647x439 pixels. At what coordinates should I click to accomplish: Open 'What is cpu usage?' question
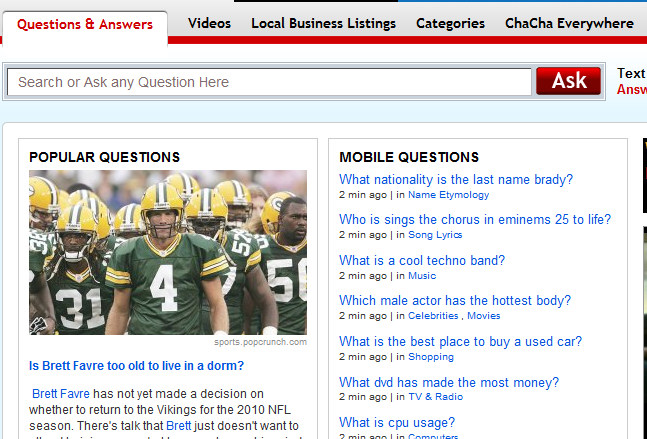tap(397, 422)
